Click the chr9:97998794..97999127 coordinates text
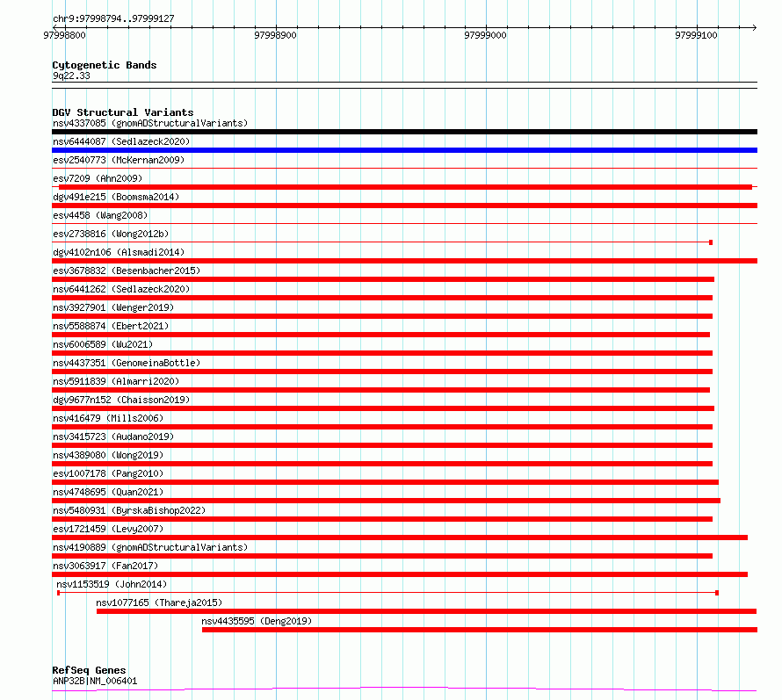Image resolution: width=782 pixels, height=700 pixels. coord(113,19)
